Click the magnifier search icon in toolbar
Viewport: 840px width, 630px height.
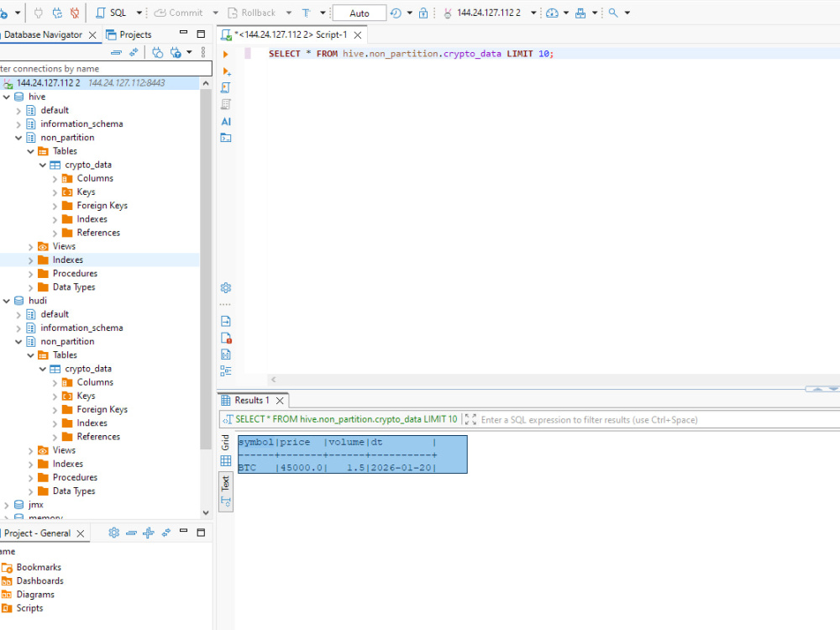(613, 13)
